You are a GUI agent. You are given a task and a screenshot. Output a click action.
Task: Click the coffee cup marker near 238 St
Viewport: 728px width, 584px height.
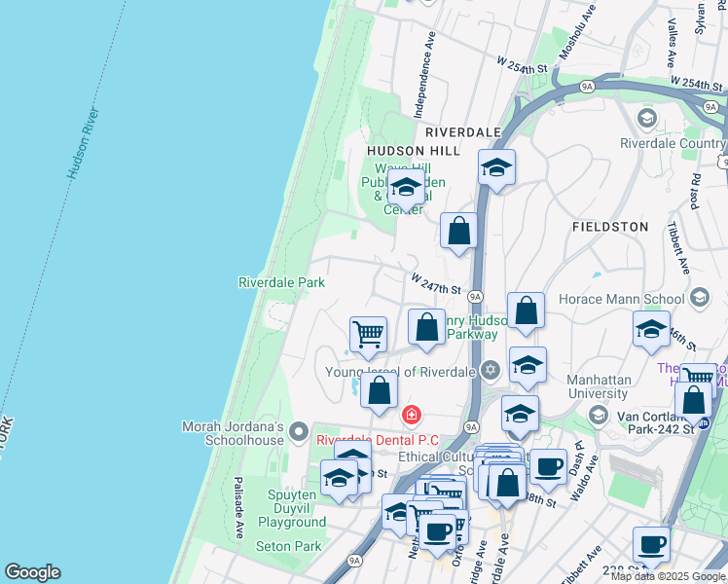(651, 548)
